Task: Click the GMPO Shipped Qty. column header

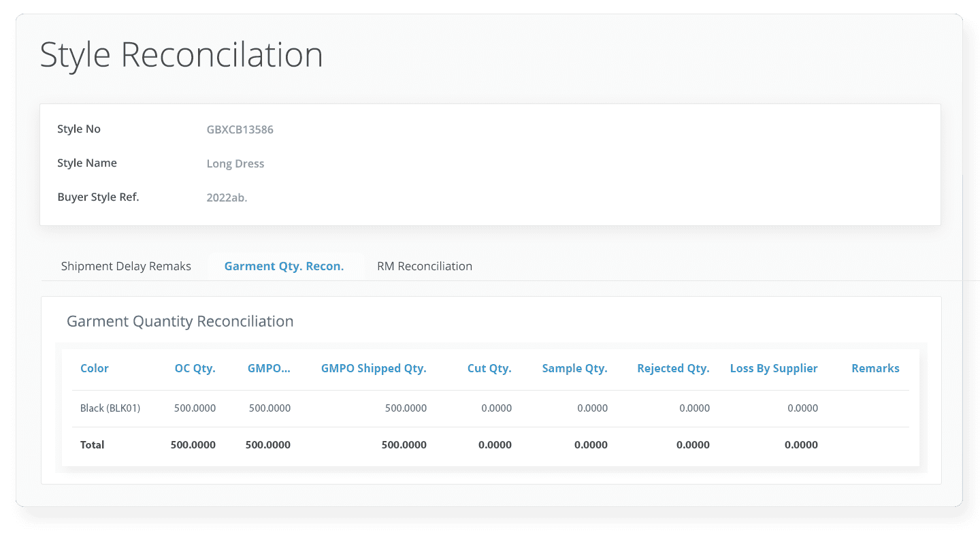Action: (x=374, y=368)
